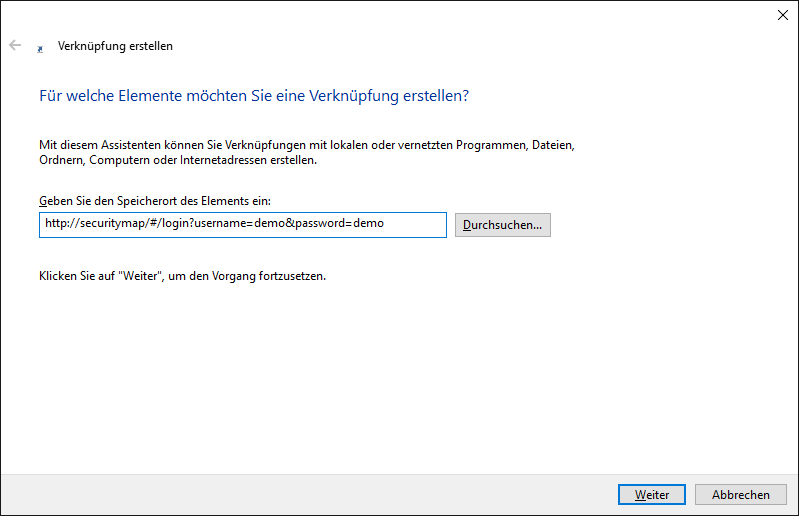Click the 'Verknüpfung erstellen' title text

[115, 46]
